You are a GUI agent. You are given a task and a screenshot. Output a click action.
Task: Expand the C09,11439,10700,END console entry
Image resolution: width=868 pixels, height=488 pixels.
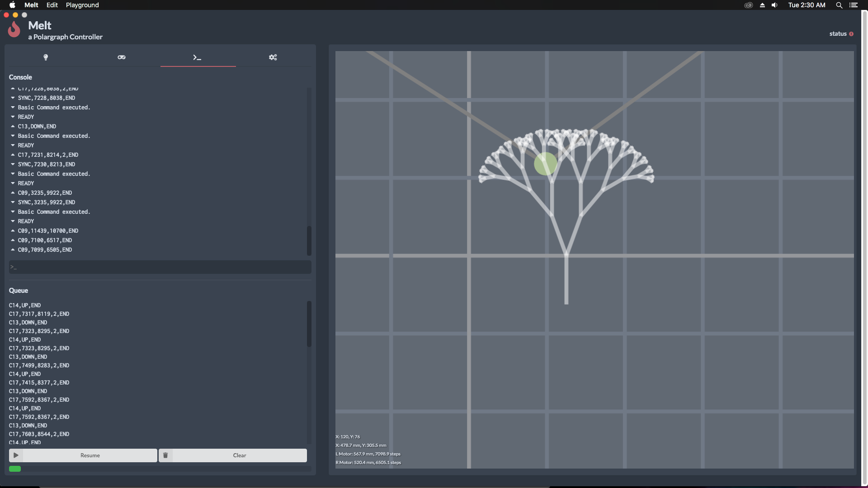[x=13, y=230]
